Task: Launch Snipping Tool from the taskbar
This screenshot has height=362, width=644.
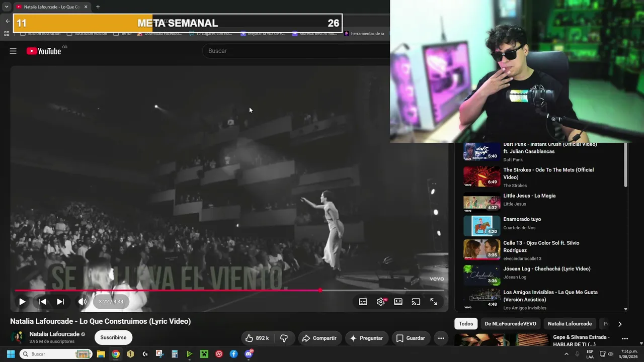Action: [159, 354]
